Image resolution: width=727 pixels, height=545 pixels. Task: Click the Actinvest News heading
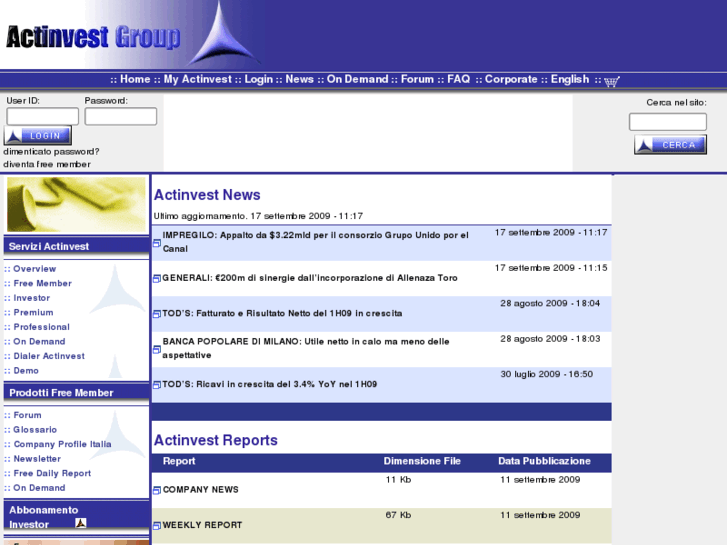pos(207,195)
